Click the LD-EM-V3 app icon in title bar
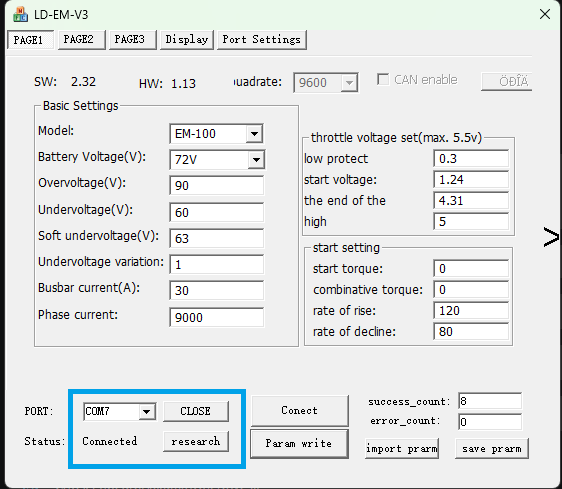Screen dimensions: 562x489 (x=20, y=15)
